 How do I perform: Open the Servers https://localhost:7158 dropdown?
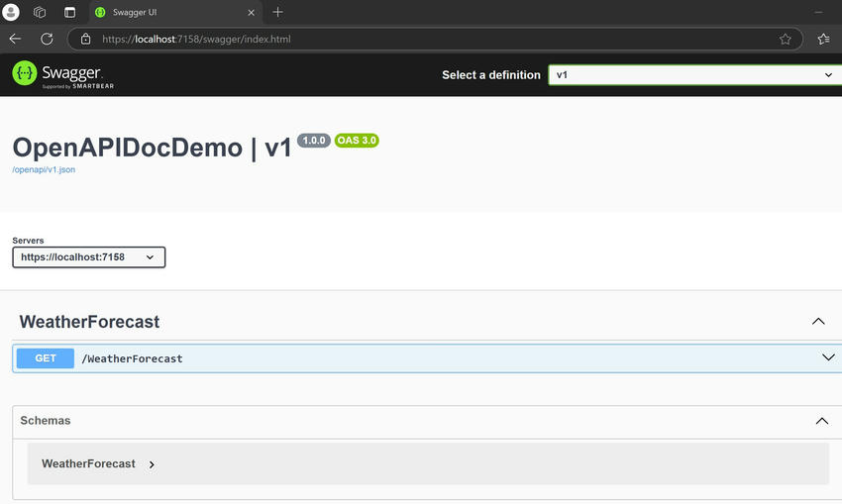(88, 257)
